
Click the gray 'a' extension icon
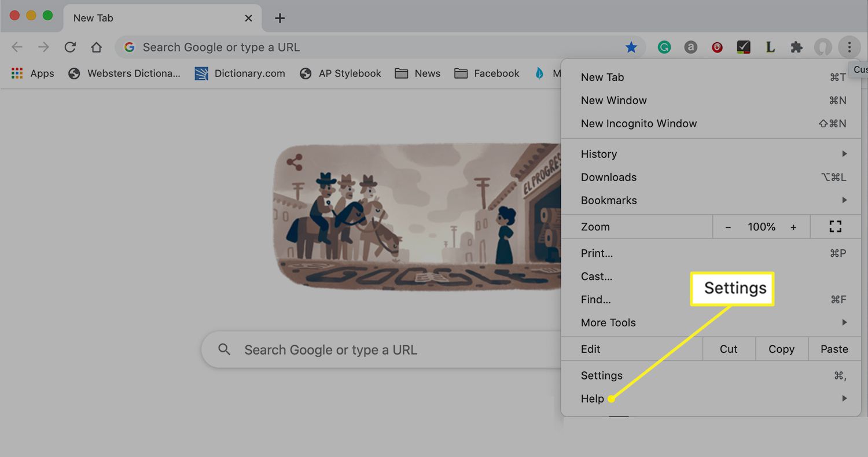690,47
